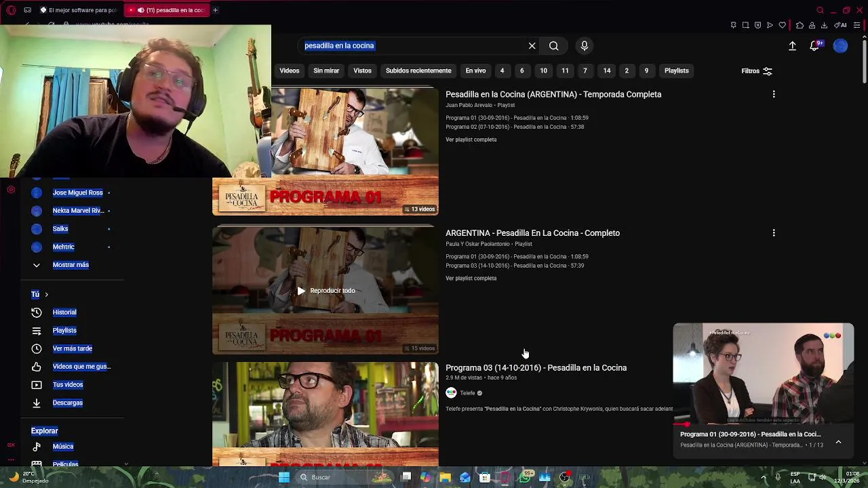Open Programa 03 video thumbnail
This screenshot has height=488, width=868.
(325, 414)
